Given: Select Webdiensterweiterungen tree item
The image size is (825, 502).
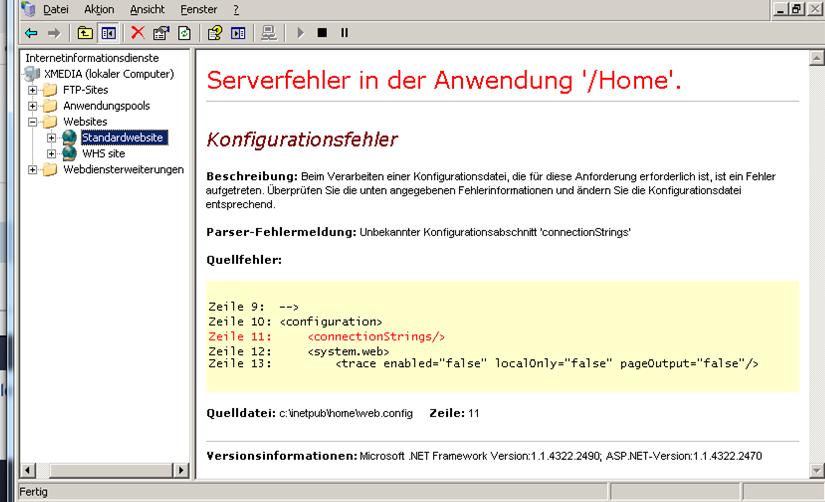Looking at the screenshot, I should click(x=124, y=169).
